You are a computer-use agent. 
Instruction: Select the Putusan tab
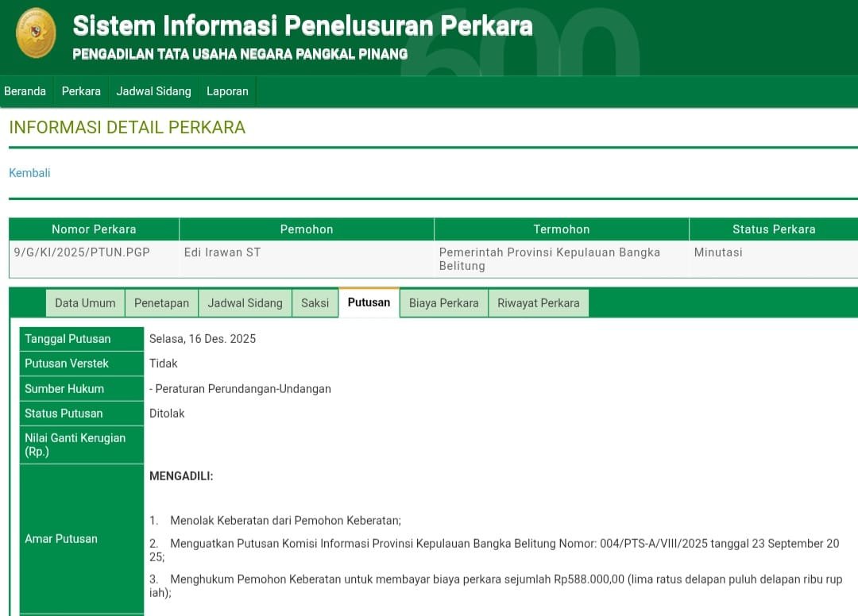pos(368,302)
